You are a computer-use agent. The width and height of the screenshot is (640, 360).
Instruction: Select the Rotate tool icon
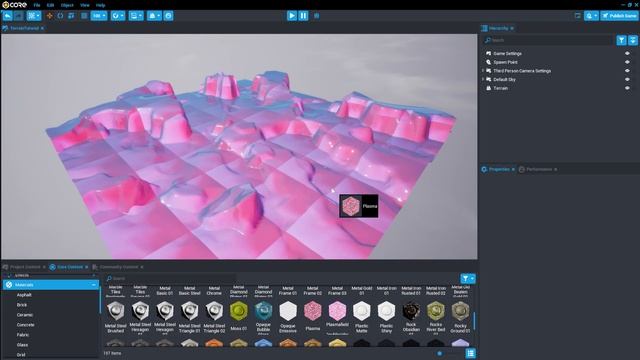point(60,16)
